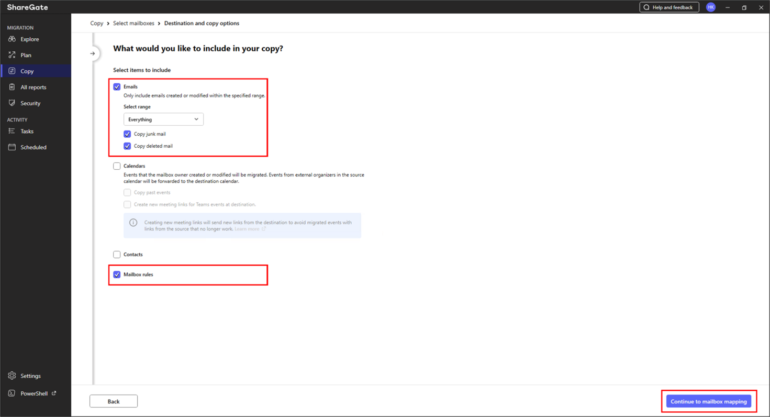Open the Select range Everything dropdown
Viewport: 770px width, 417px height.
point(164,119)
